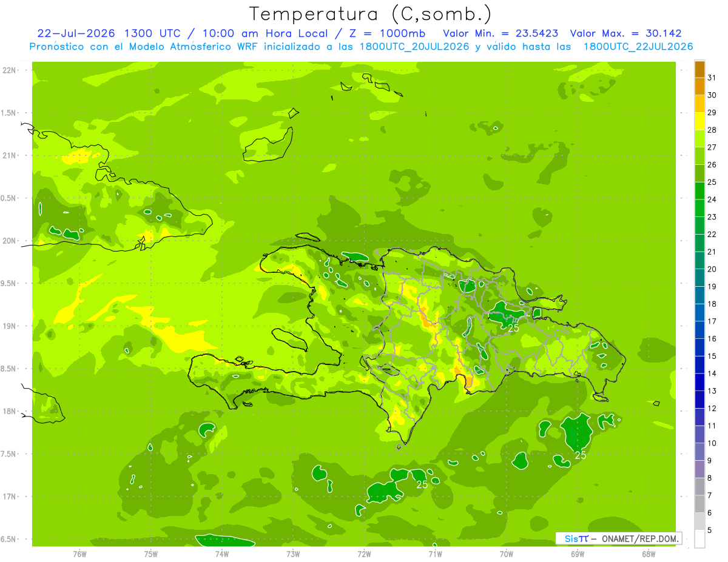Click the legend scale value "21"
The height and width of the screenshot is (562, 728).
point(712,252)
